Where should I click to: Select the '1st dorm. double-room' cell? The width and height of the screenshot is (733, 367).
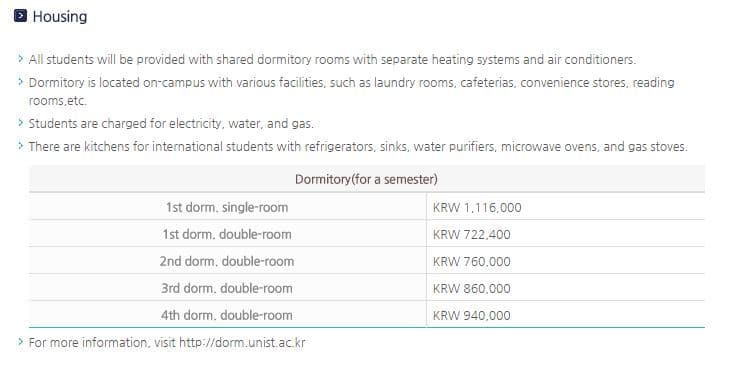(227, 233)
